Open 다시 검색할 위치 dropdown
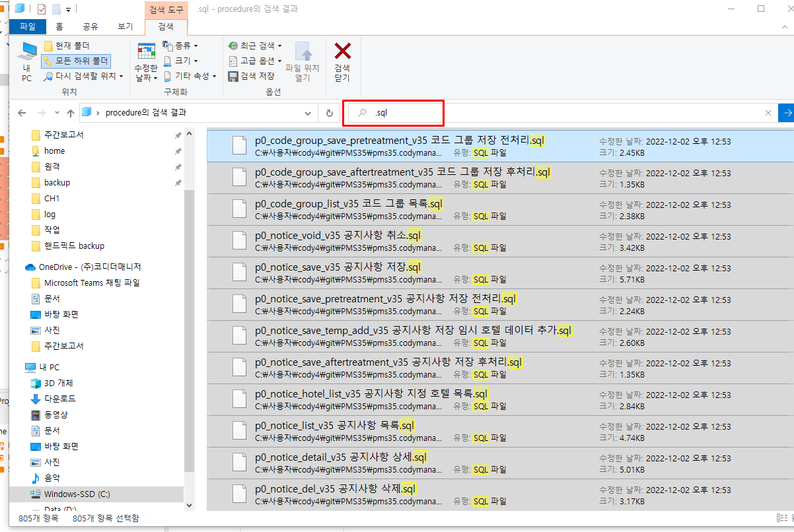This screenshot has width=794, height=532. 83,76
